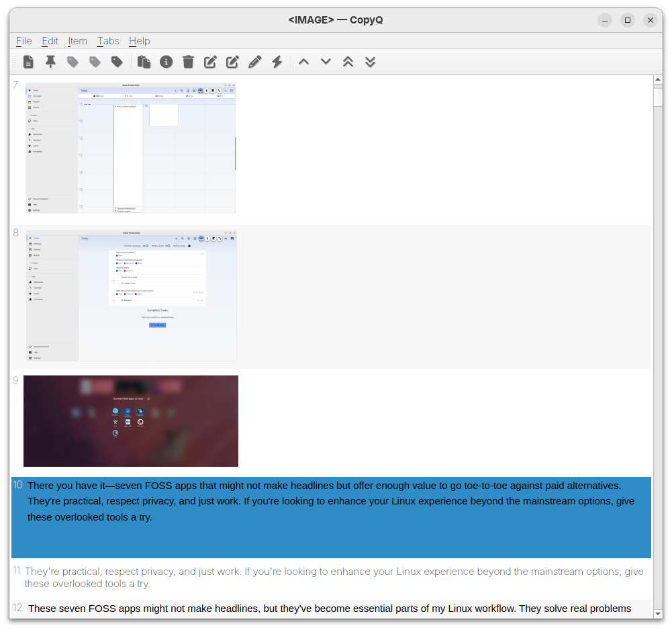Move item to top with double chevron

tap(348, 62)
